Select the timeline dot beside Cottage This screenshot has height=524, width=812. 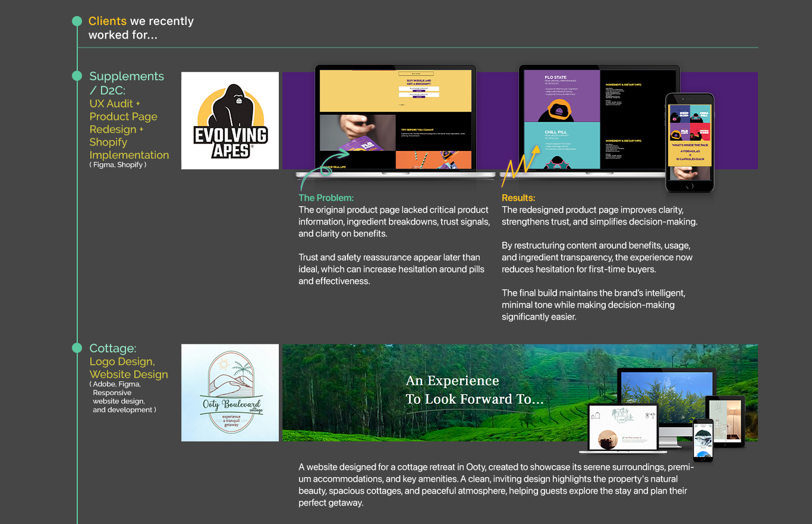pyautogui.click(x=77, y=348)
